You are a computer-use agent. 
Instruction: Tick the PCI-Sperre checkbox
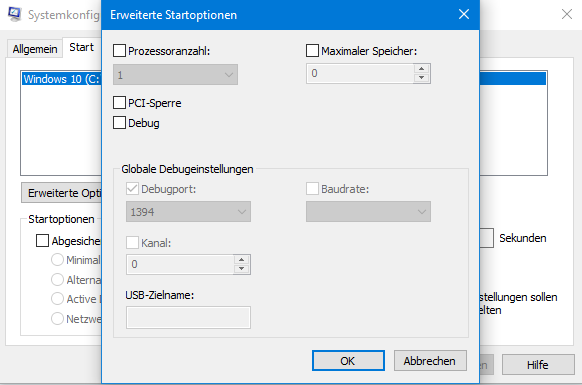click(119, 102)
